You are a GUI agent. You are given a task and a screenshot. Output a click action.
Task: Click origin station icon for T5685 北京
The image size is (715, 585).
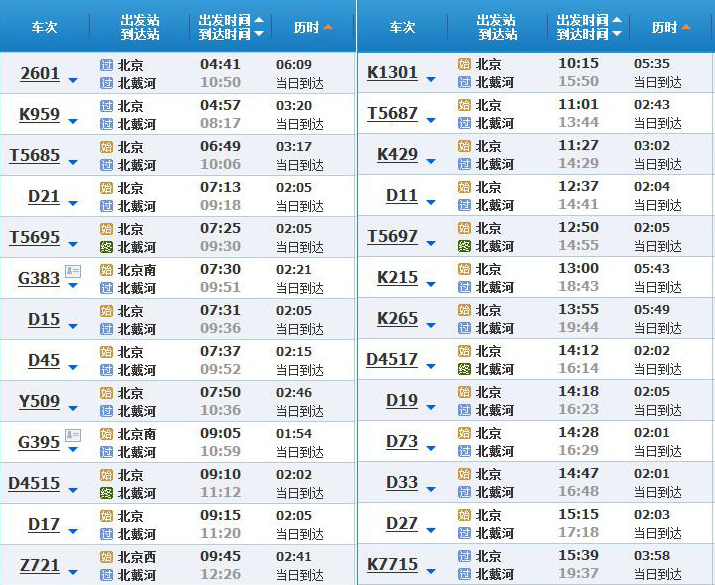tap(106, 147)
